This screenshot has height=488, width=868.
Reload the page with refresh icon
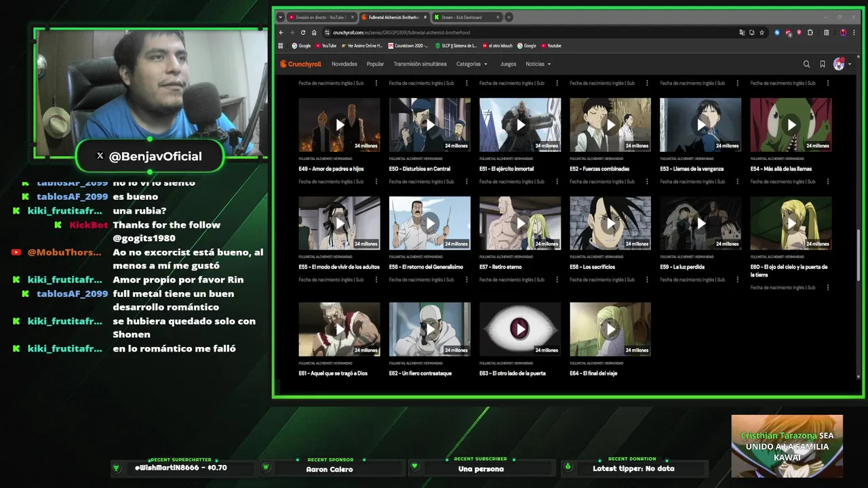coord(303,32)
